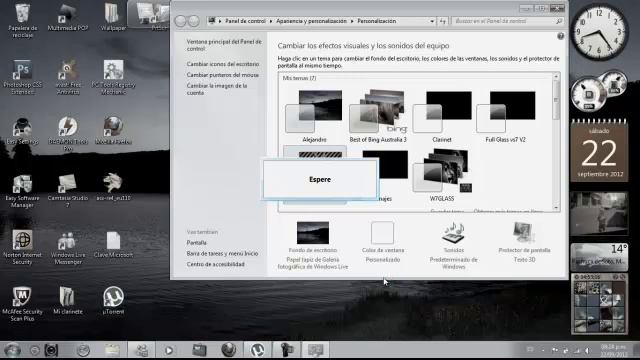
Task: Open the DAEMON Tools Pro desktop shortcut
Action: coord(68,133)
